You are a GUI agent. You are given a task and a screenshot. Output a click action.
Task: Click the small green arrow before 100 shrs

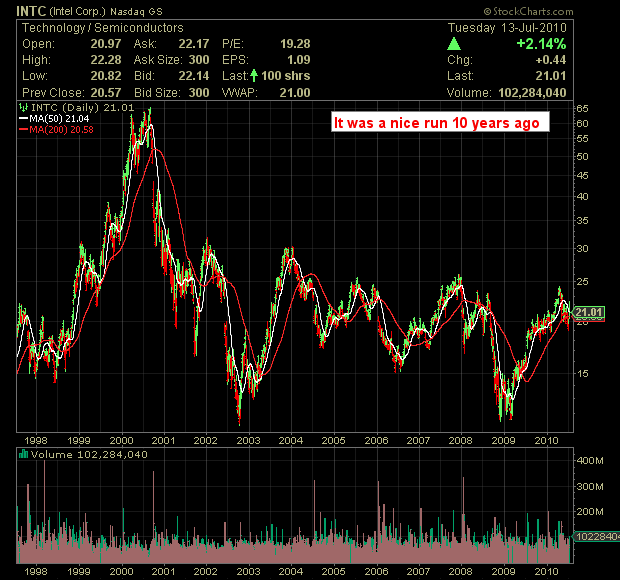tap(254, 75)
